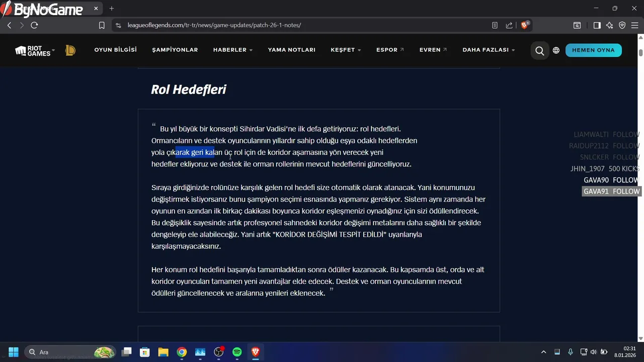
Task: Open Spotify from the taskbar
Action: coord(237,352)
